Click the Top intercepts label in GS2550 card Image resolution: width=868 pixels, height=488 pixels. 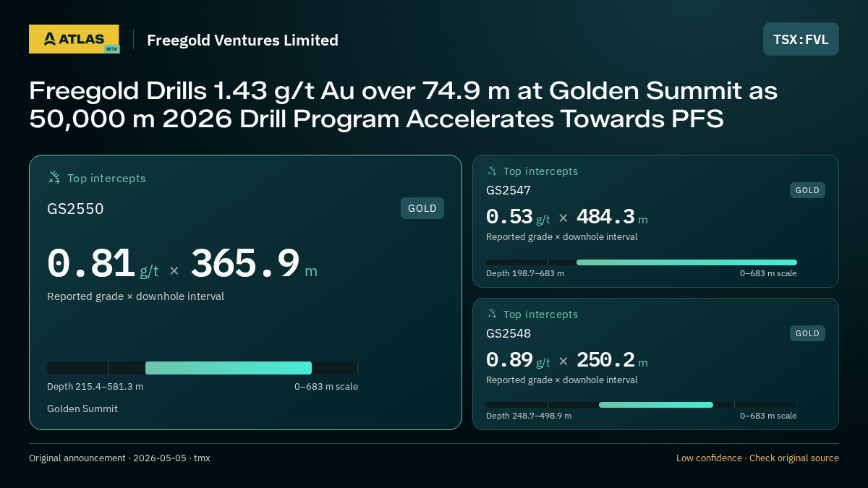(106, 178)
